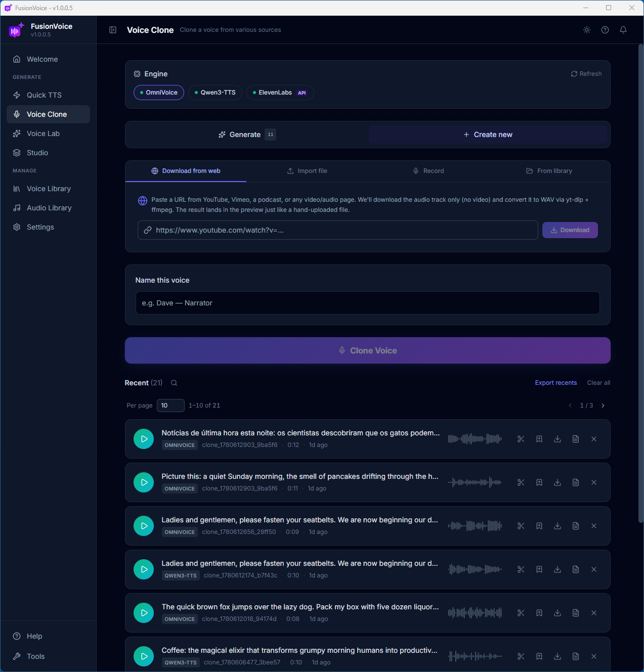This screenshot has width=644, height=672.
Task: Open Voice Lab in the sidebar
Action: point(48,133)
